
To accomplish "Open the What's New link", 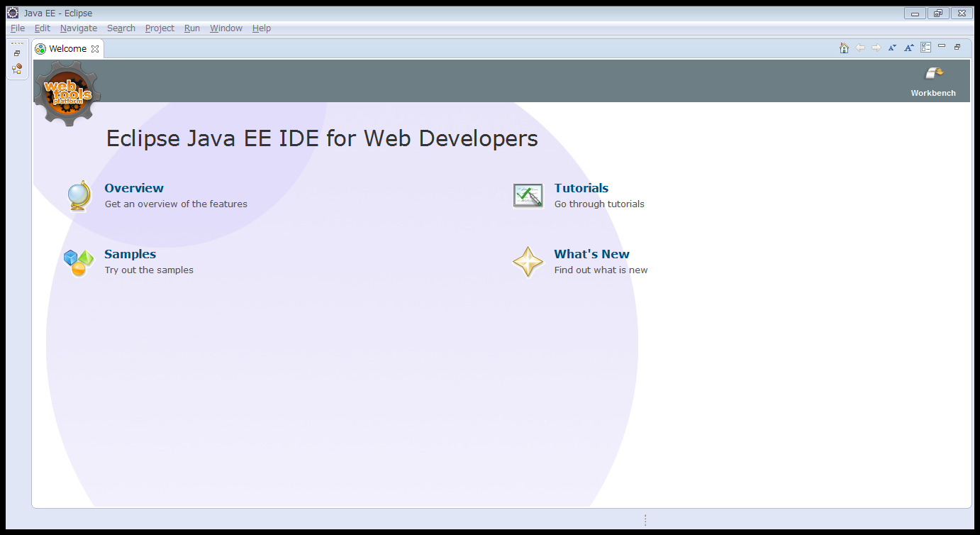I will click(592, 254).
